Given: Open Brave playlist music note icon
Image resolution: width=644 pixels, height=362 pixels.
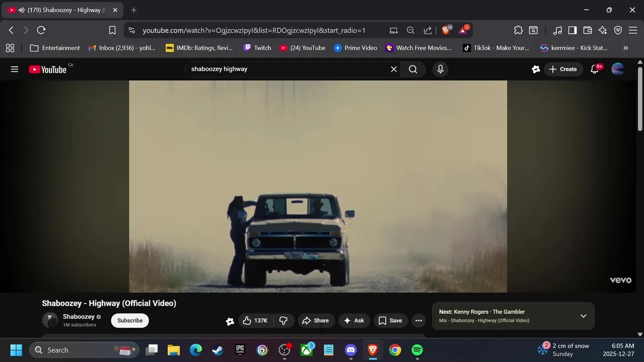Looking at the screenshot, I should [x=557, y=30].
